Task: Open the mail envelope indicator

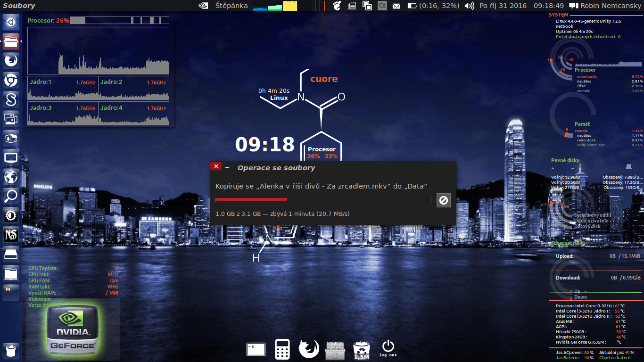Action: (396, 6)
